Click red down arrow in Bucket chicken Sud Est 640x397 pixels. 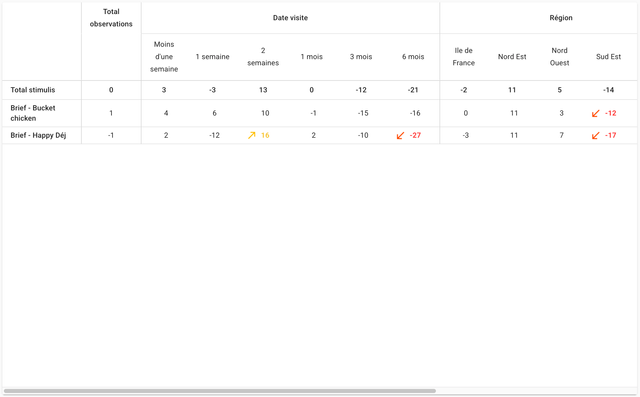(596, 113)
